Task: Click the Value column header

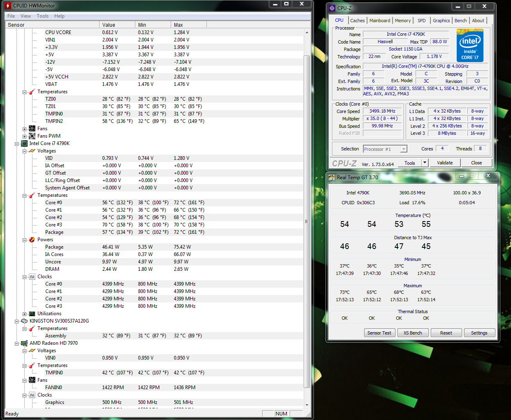Action: tap(117, 25)
